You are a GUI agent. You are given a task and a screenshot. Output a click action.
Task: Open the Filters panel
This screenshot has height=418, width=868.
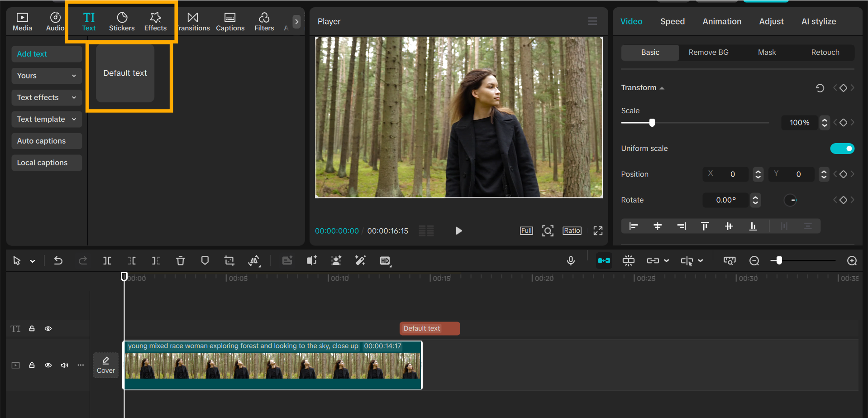click(x=264, y=21)
